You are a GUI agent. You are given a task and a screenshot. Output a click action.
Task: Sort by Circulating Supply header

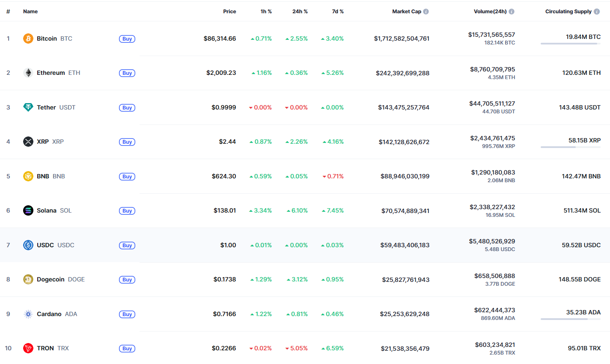(568, 12)
